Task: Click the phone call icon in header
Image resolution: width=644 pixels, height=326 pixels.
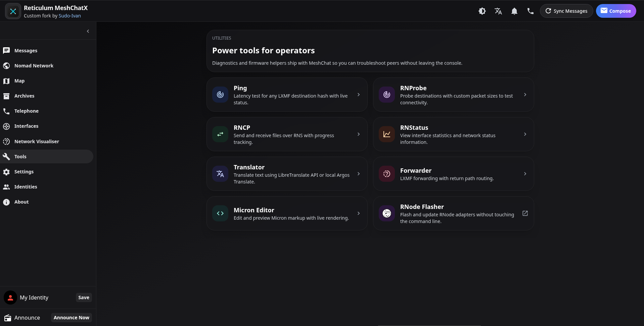Action: pyautogui.click(x=530, y=11)
